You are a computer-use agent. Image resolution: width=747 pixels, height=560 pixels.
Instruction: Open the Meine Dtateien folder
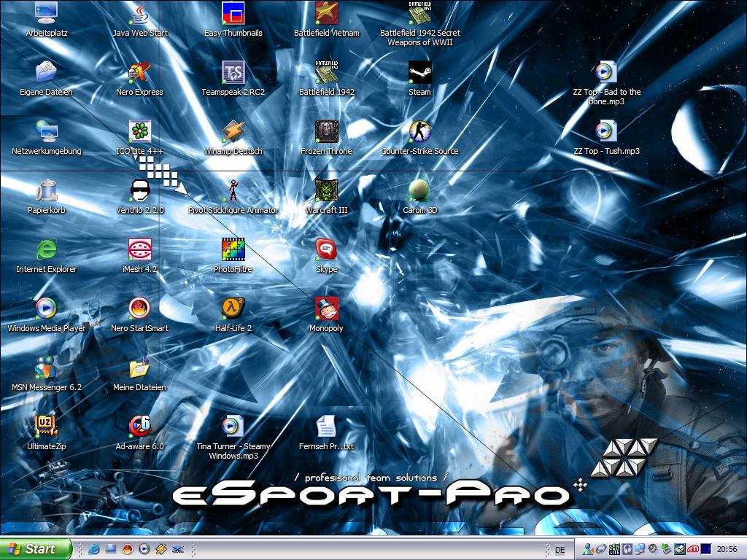click(x=139, y=374)
